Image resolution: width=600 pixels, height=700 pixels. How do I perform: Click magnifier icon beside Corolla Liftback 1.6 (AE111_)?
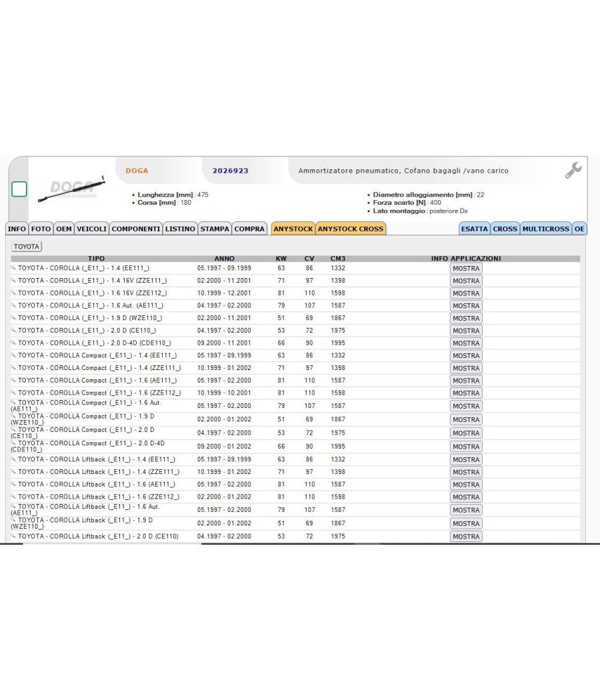point(13,484)
